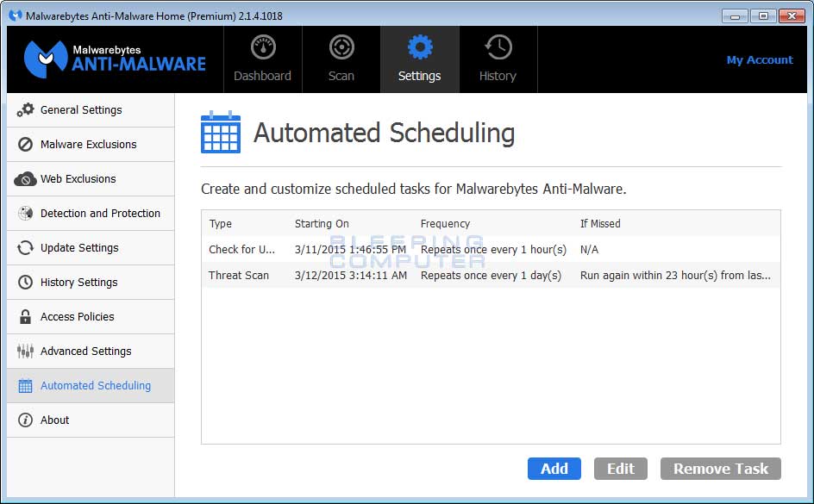
Task: Open History Settings section
Action: (x=91, y=282)
